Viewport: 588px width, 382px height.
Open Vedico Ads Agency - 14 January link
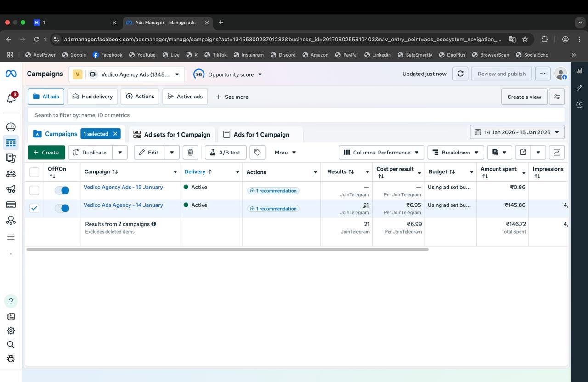pyautogui.click(x=123, y=205)
